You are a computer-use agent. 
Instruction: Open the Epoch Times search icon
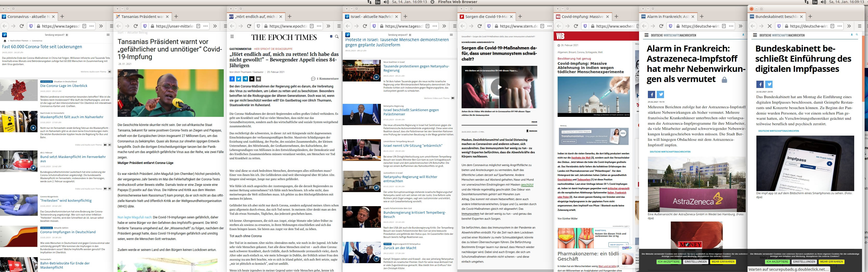337,36
